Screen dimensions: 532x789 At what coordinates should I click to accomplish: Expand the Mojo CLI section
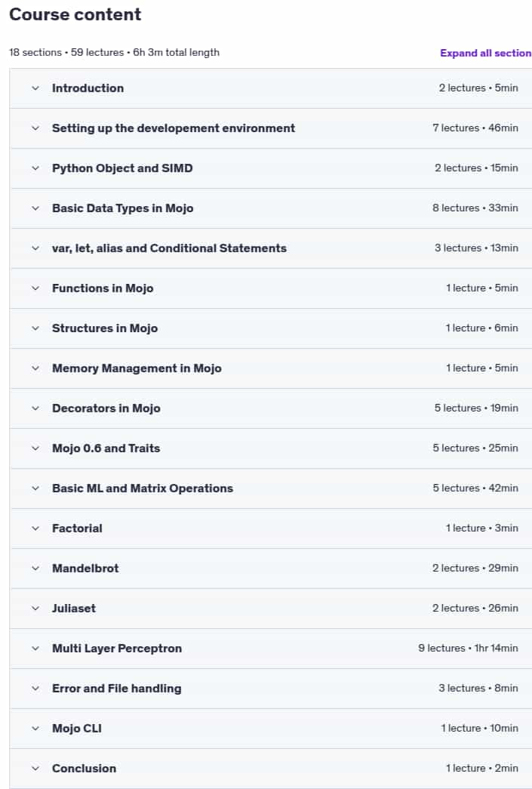point(270,728)
